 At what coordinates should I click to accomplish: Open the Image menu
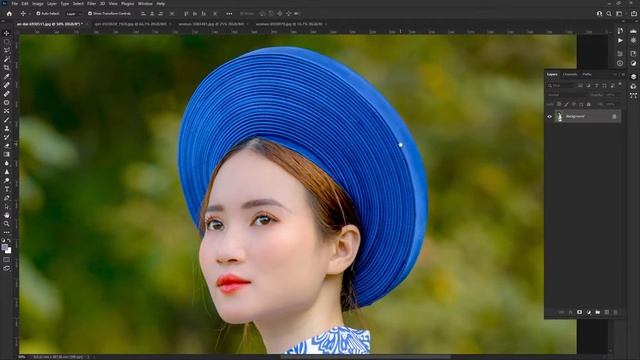[x=38, y=4]
